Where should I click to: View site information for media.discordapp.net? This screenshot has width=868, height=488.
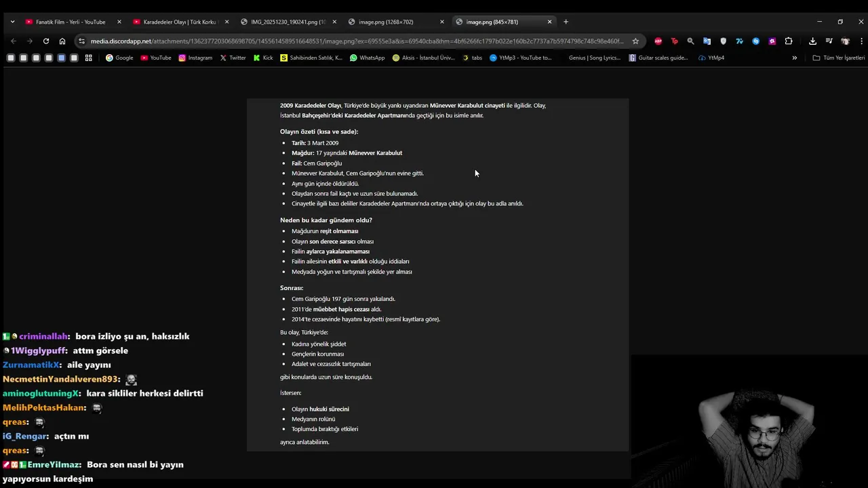[x=82, y=41]
